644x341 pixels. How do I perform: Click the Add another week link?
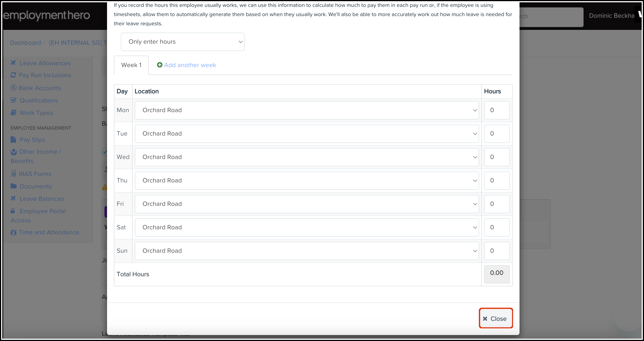pyautogui.click(x=190, y=65)
